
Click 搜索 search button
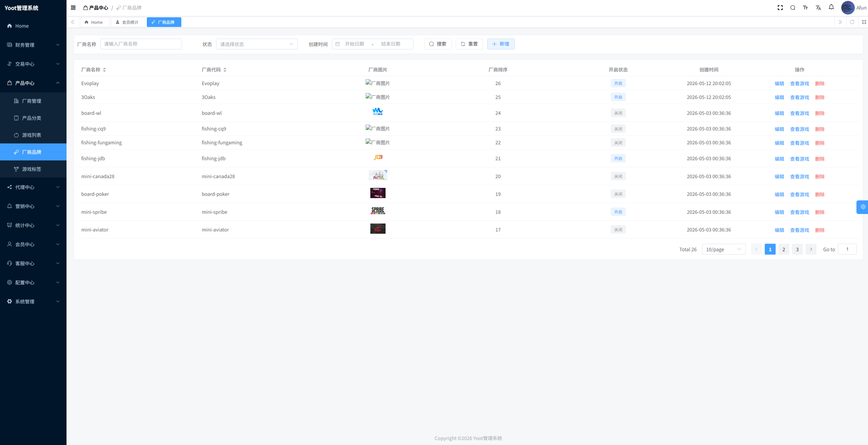click(x=438, y=44)
